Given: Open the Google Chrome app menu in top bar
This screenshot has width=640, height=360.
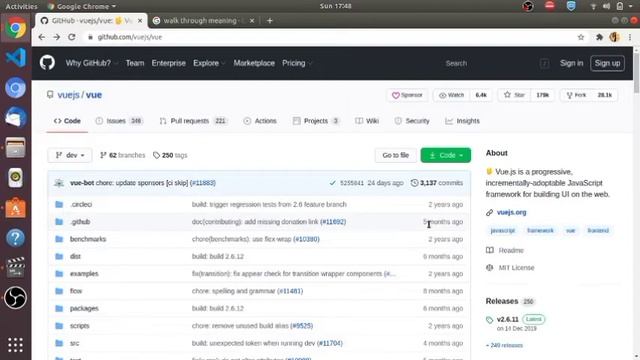Looking at the screenshot, I should click(82, 6).
